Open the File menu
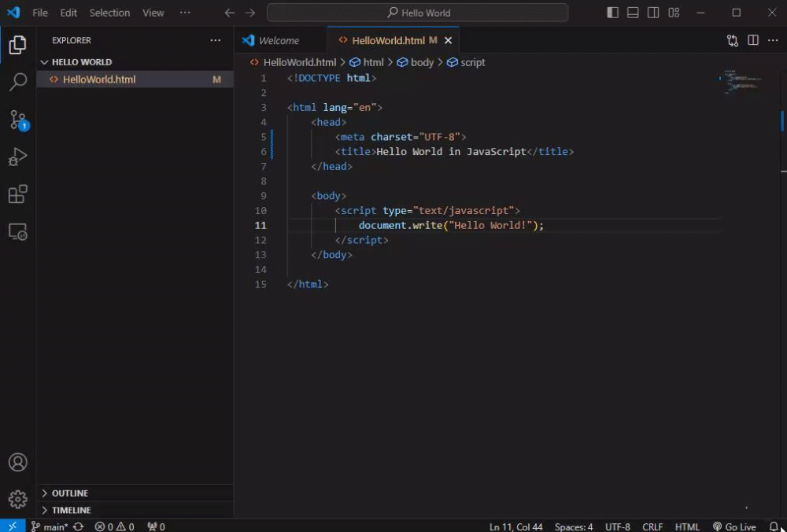Viewport: 787px width, 532px height. pos(39,13)
